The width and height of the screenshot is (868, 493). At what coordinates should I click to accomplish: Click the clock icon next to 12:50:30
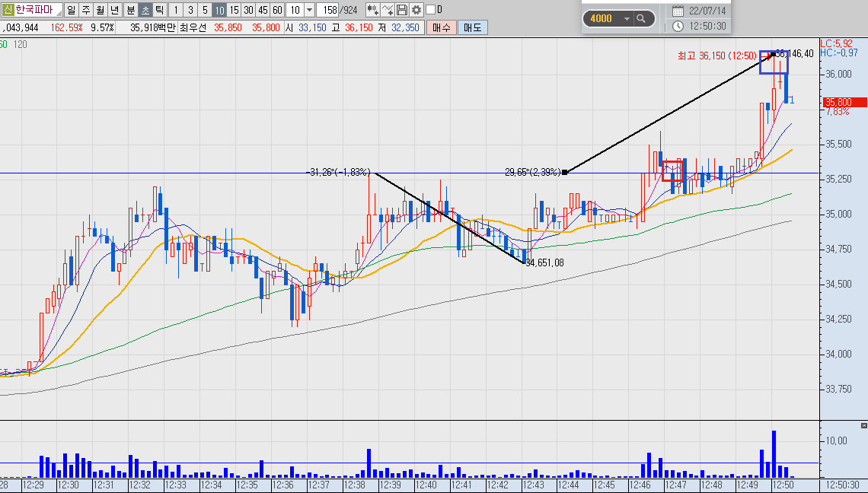click(x=678, y=26)
